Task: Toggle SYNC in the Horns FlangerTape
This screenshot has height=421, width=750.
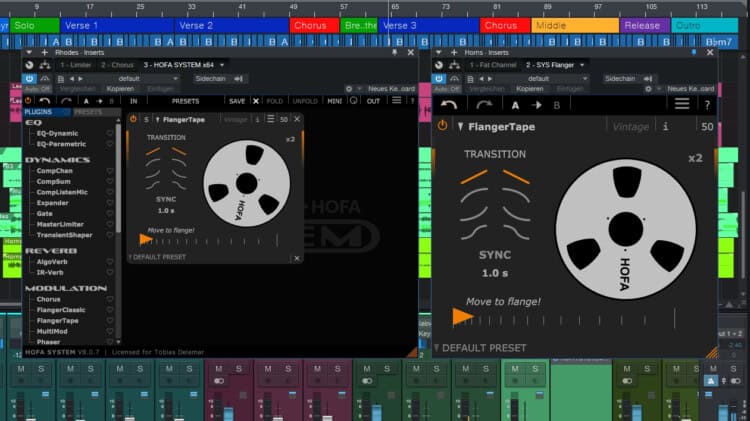Action: pyautogui.click(x=495, y=255)
